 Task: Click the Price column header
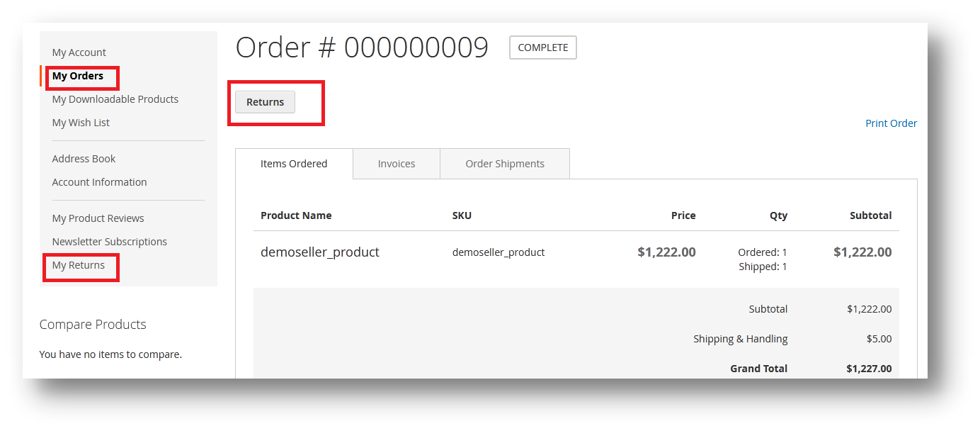[x=683, y=216]
